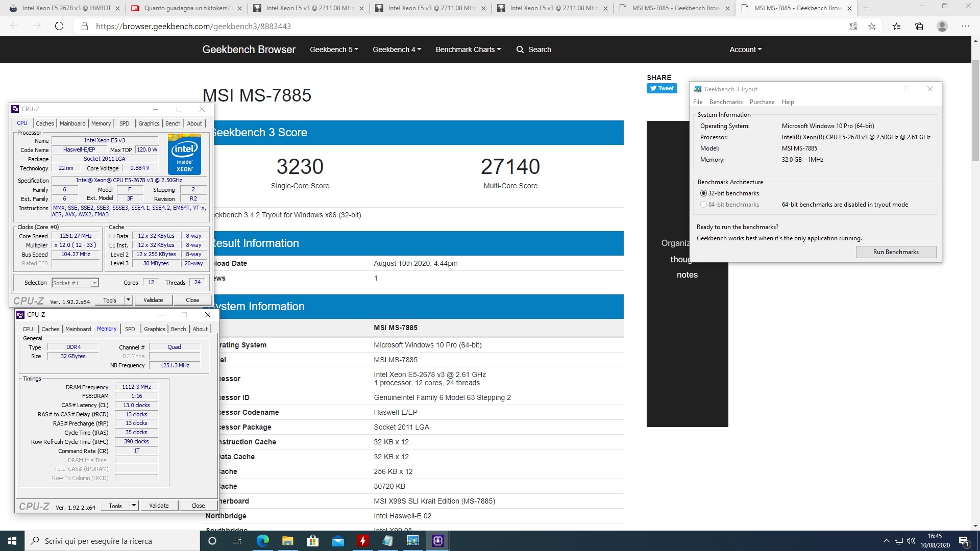The image size is (980, 551).
Task: Expand the Benchmark Charts dropdown
Action: point(468,49)
